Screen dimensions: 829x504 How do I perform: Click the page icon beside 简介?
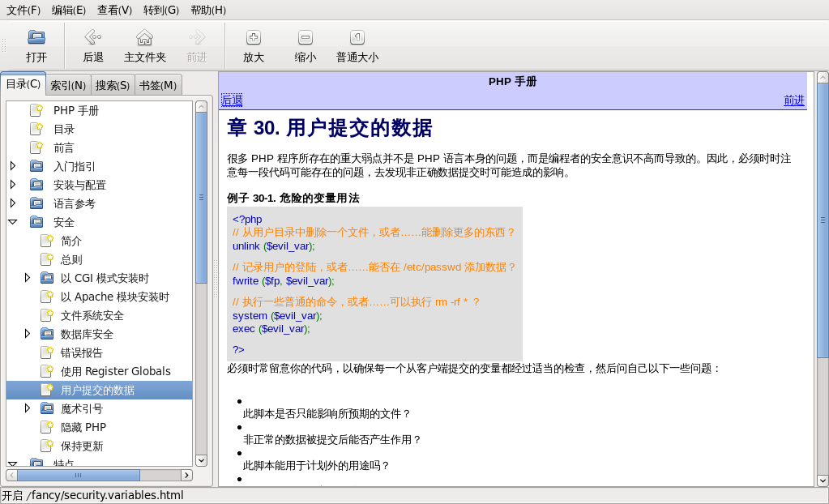[x=47, y=241]
